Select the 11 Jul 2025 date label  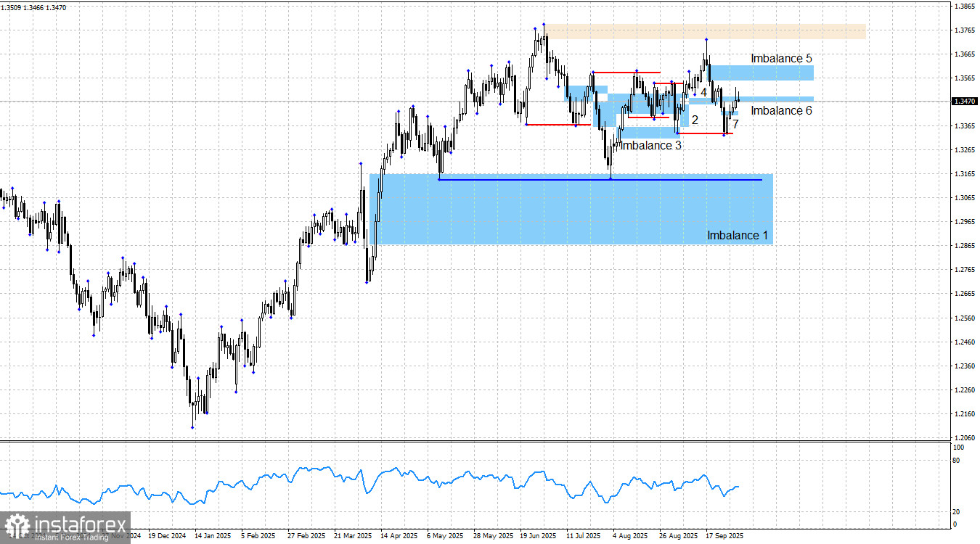click(x=583, y=536)
